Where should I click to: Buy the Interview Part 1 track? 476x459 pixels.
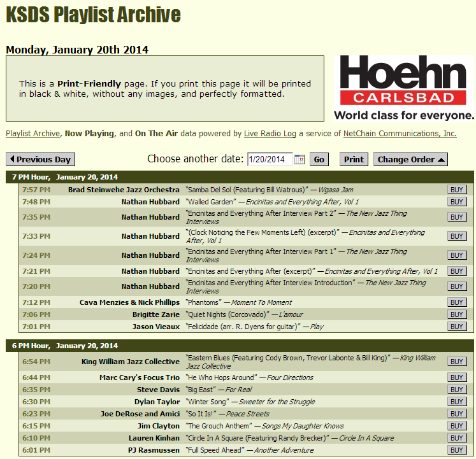click(x=457, y=255)
